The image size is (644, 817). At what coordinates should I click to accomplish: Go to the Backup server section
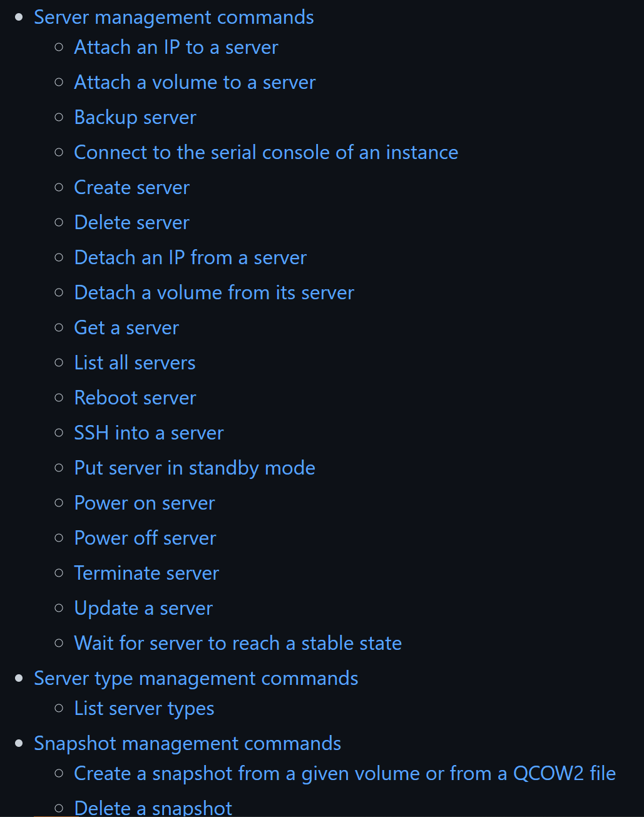click(x=135, y=118)
